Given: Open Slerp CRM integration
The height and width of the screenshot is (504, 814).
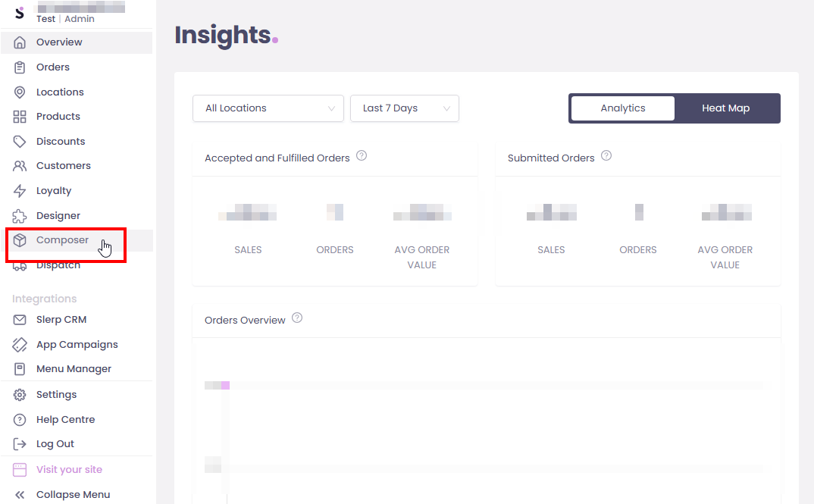Looking at the screenshot, I should pyautogui.click(x=61, y=320).
